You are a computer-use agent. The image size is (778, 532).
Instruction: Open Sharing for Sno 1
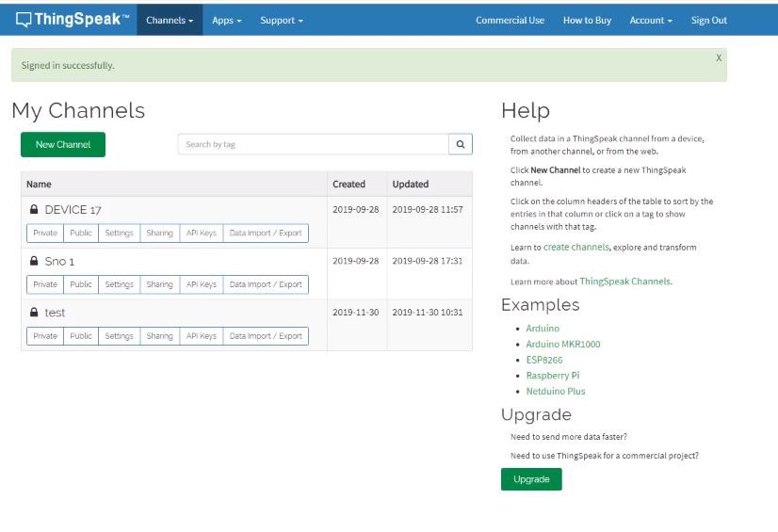(x=160, y=284)
